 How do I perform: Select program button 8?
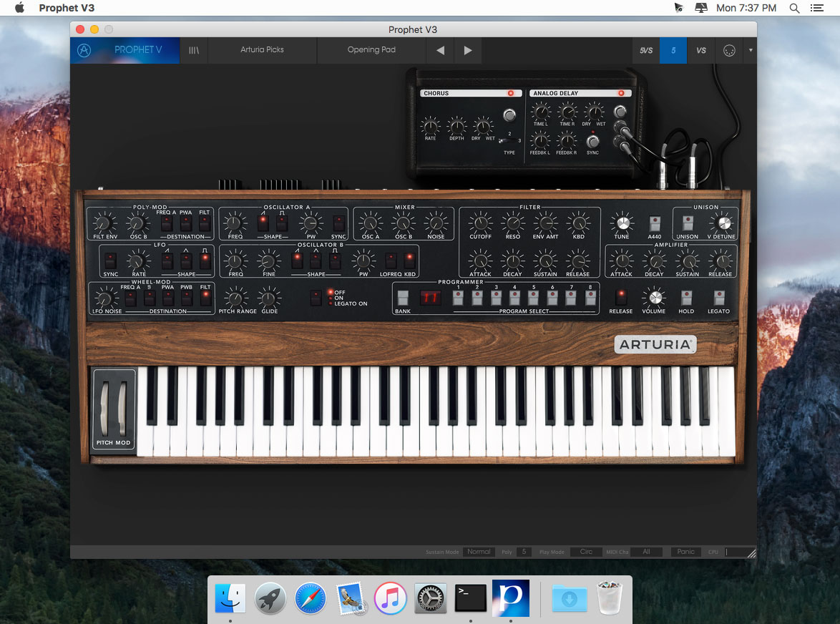point(590,298)
